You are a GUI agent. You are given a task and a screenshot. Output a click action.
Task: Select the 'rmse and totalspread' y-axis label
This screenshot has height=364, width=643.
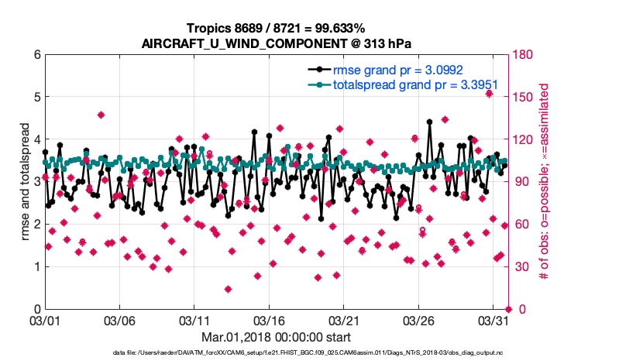26,182
